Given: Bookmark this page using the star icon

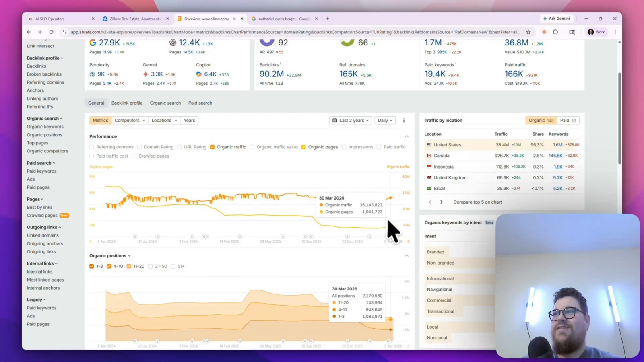Looking at the screenshot, I should point(528,32).
